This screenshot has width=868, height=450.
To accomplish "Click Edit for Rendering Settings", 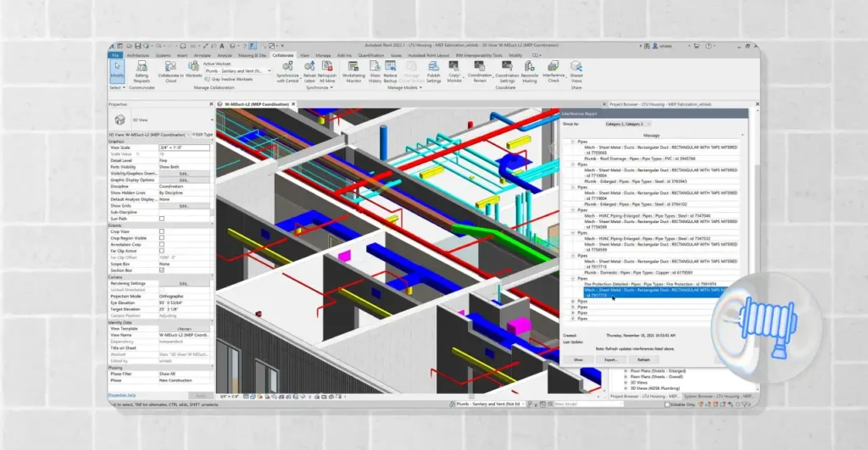I will (x=184, y=283).
